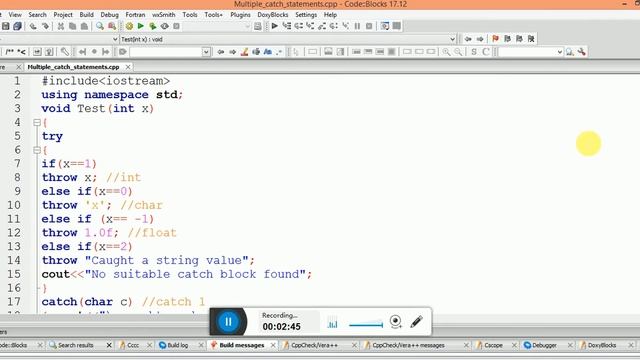640x360 pixels.
Task: Click the Paste toolbar icon
Action: point(84,26)
